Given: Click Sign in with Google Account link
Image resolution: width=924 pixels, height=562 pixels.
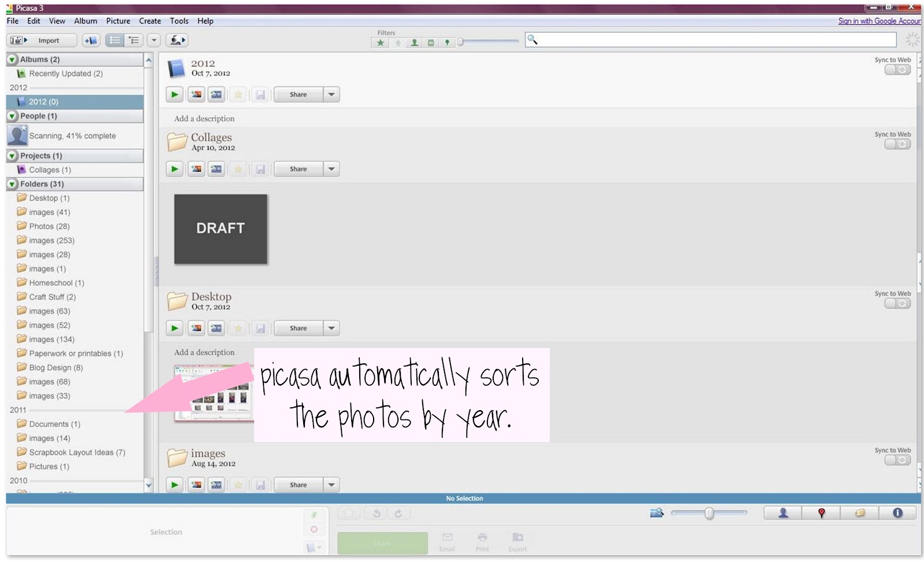Looking at the screenshot, I should click(x=880, y=21).
